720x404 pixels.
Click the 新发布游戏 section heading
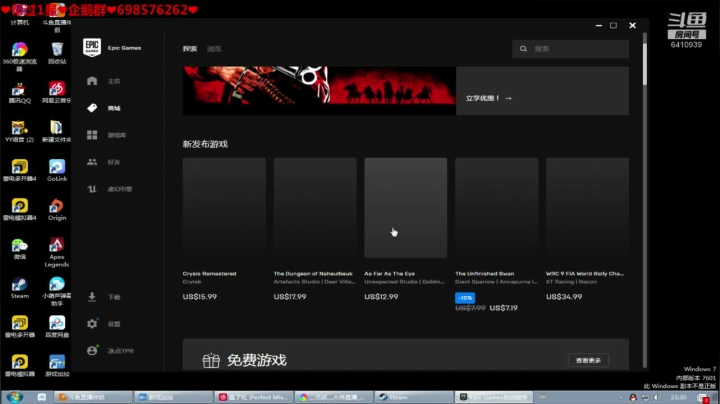tap(205, 144)
